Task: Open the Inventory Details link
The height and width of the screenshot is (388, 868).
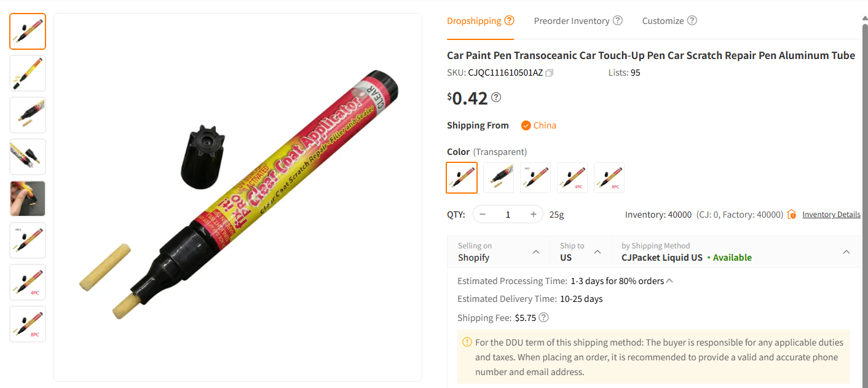Action: (831, 214)
